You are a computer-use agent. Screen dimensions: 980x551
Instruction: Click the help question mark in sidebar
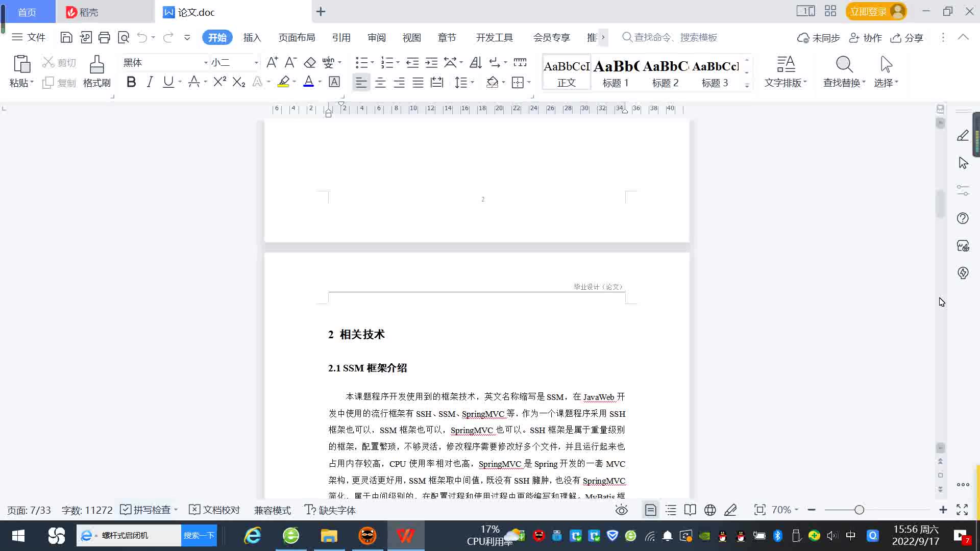[x=963, y=218]
